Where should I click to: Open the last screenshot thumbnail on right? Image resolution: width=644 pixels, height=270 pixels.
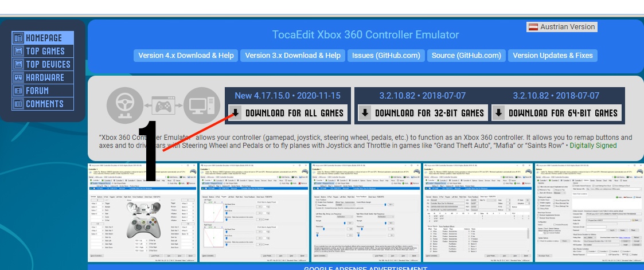[588, 212]
